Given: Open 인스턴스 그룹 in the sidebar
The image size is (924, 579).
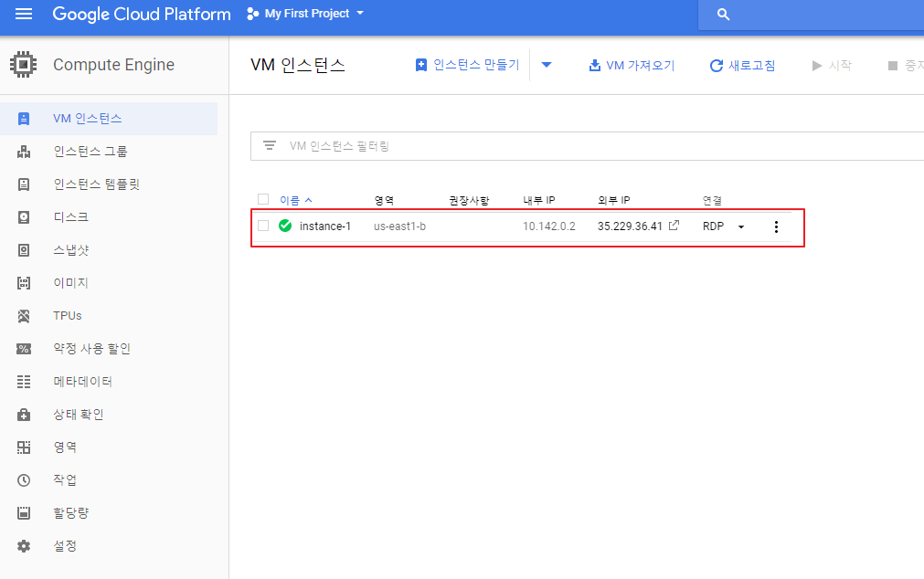Looking at the screenshot, I should pyautogui.click(x=90, y=152).
